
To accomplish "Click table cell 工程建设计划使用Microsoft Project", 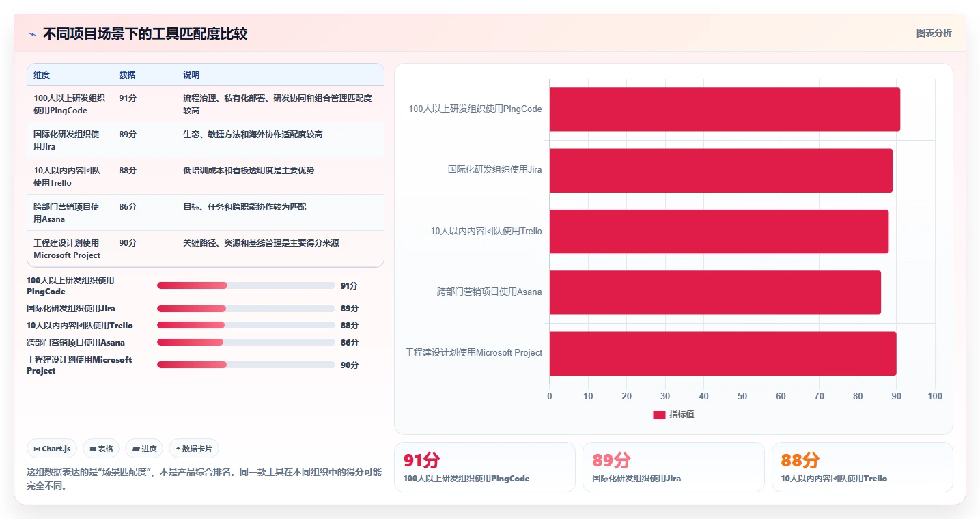I will (67, 249).
